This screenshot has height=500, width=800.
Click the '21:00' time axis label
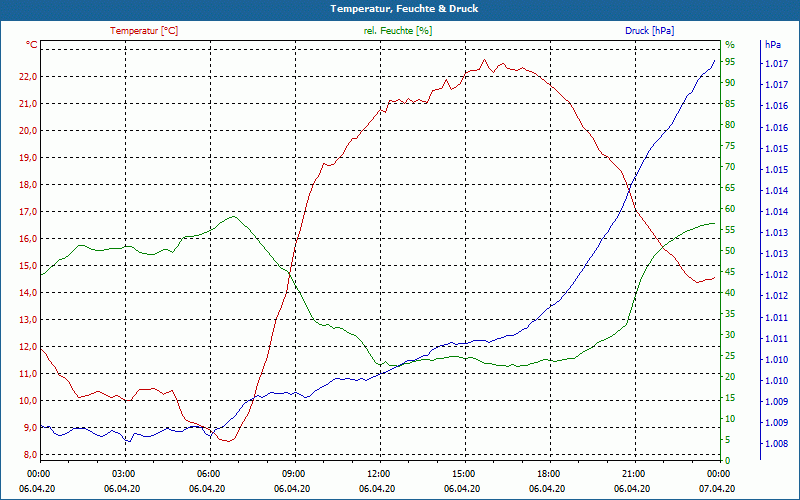click(x=633, y=473)
